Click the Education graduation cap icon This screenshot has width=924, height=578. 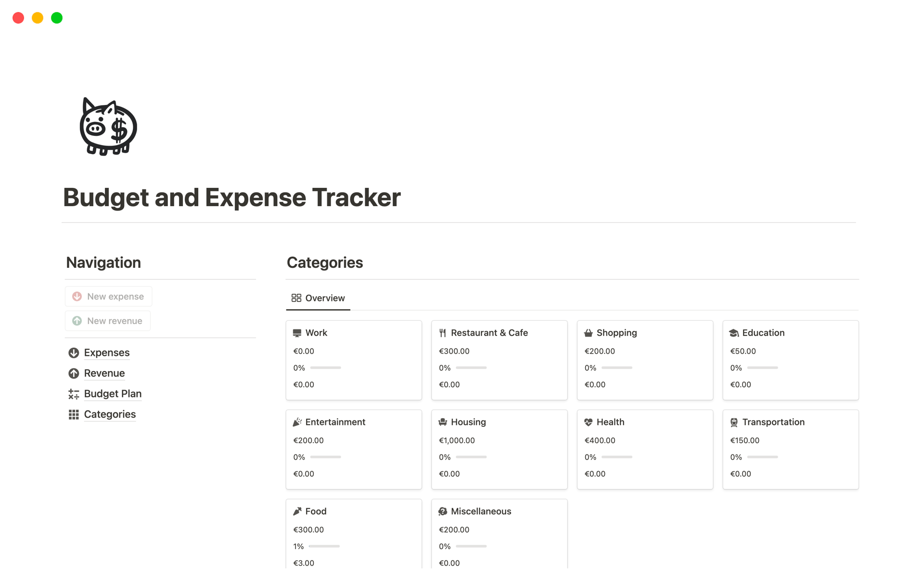coord(733,333)
